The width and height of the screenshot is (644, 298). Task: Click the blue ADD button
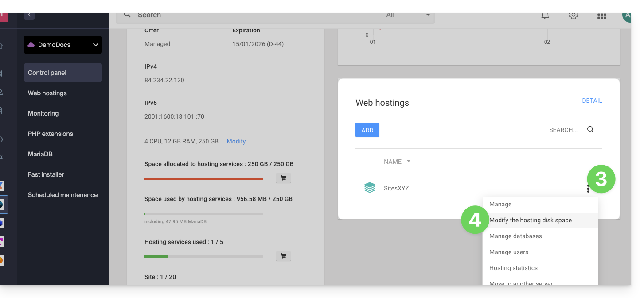pos(367,130)
